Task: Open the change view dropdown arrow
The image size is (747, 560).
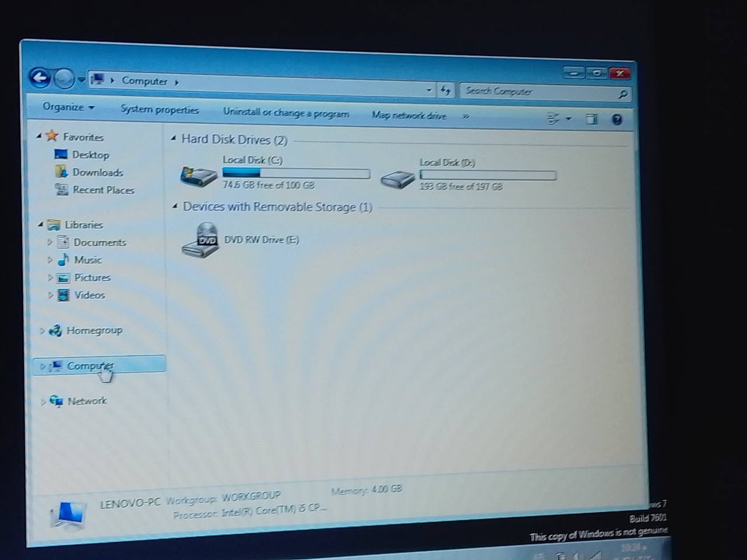Action: (x=568, y=118)
